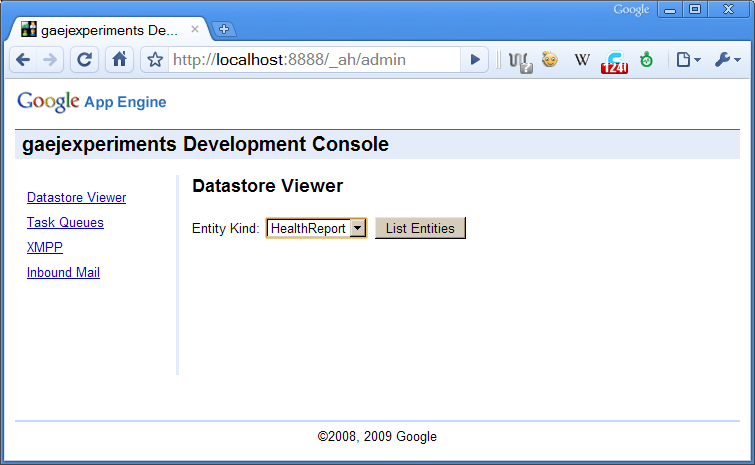This screenshot has width=755, height=465.
Task: Click the Entity Kind label
Action: (225, 228)
